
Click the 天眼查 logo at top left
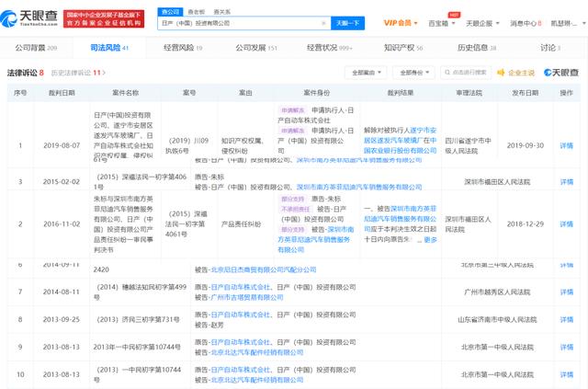(x=29, y=18)
